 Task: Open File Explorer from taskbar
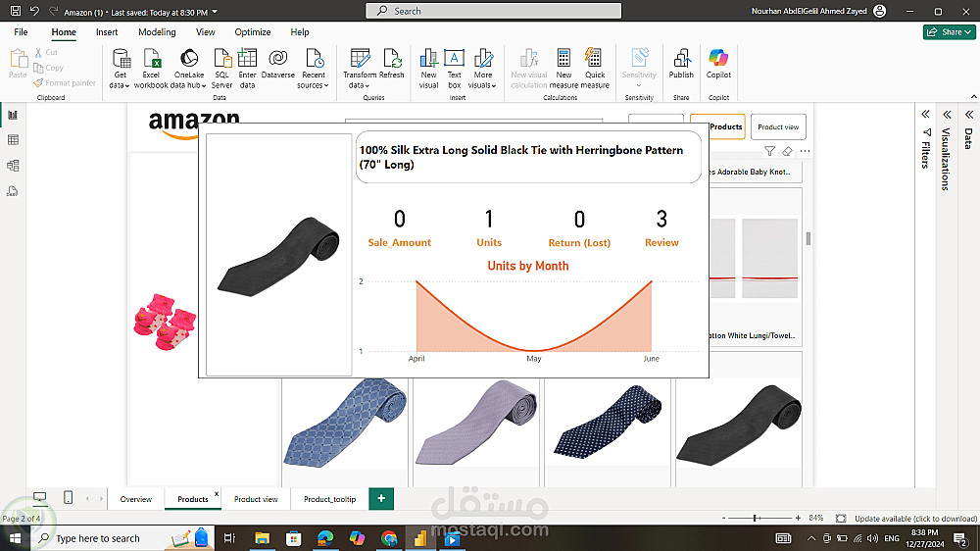tap(262, 538)
